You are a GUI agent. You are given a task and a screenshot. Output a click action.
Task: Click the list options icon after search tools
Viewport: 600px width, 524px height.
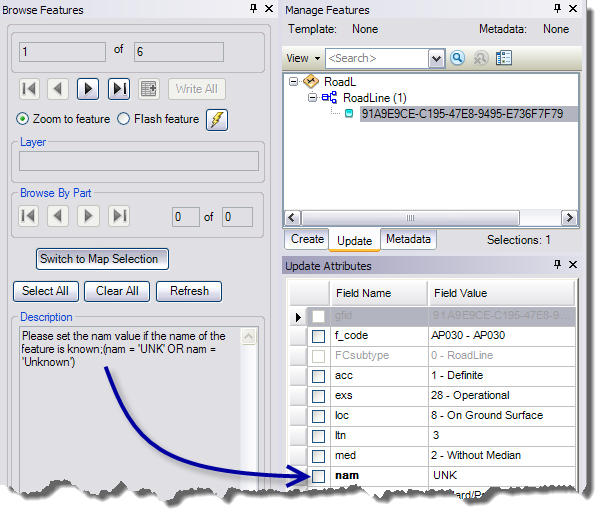coord(503,58)
